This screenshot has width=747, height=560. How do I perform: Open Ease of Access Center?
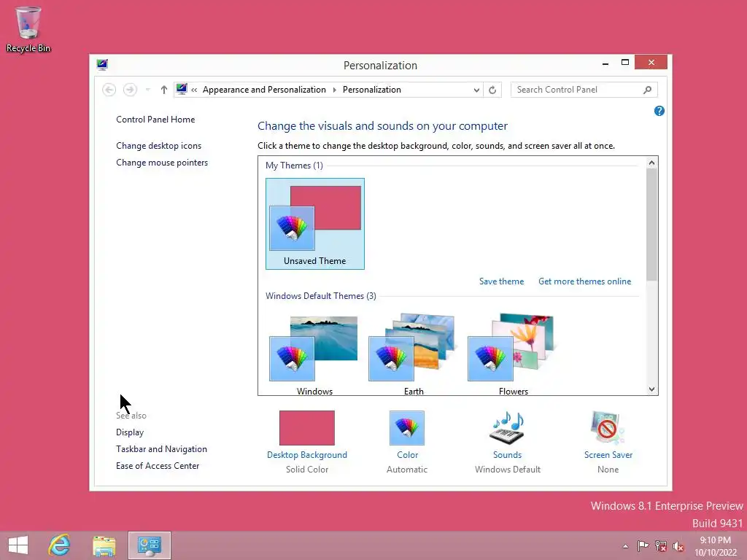click(x=158, y=466)
